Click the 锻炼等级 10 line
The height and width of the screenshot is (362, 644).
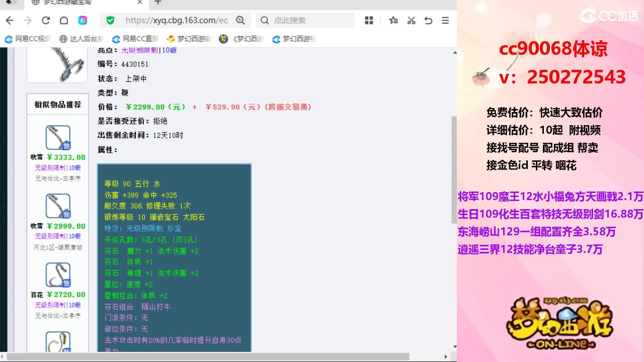pos(154,217)
